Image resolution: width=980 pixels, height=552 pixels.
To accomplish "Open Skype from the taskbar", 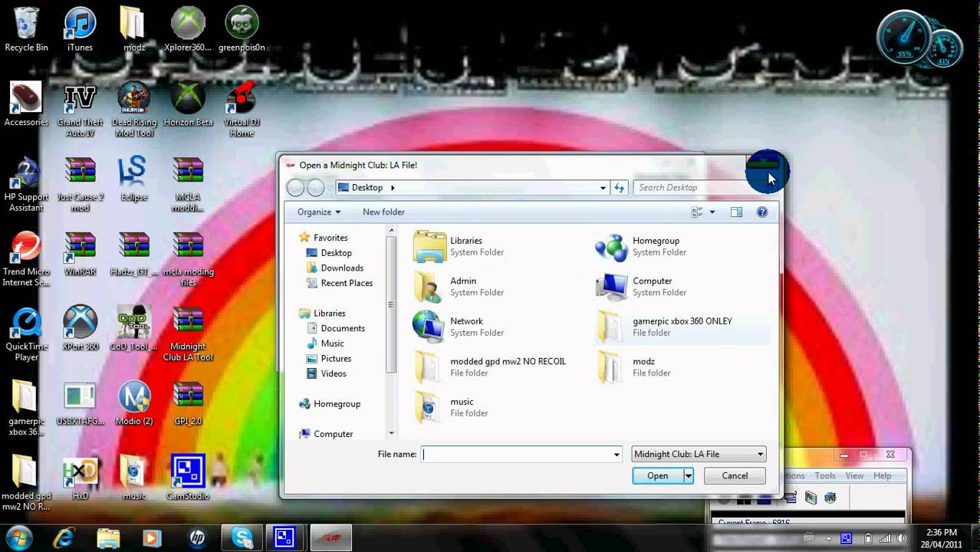I will (242, 538).
